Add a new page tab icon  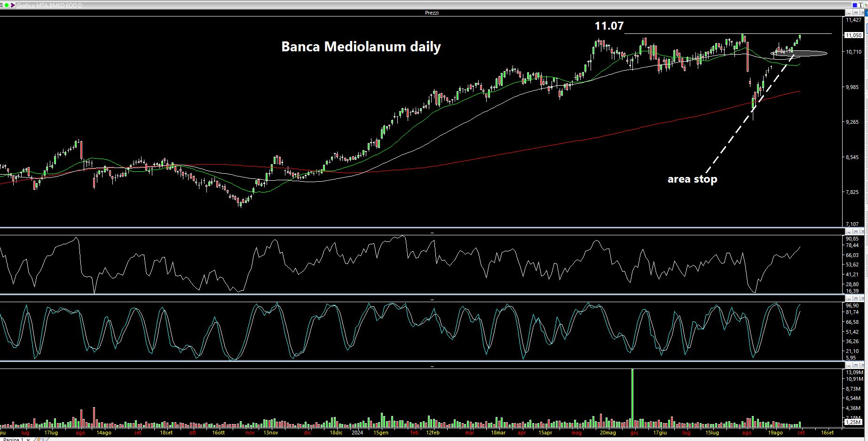[x=40, y=439]
